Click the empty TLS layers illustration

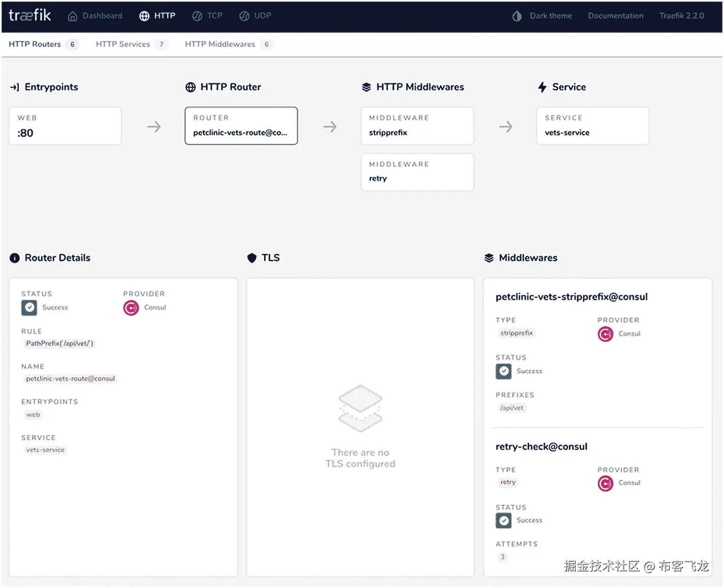tap(360, 408)
